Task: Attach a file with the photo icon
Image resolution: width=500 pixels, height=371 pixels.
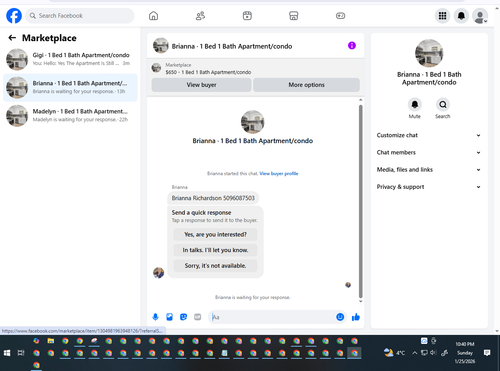Action: (169, 317)
